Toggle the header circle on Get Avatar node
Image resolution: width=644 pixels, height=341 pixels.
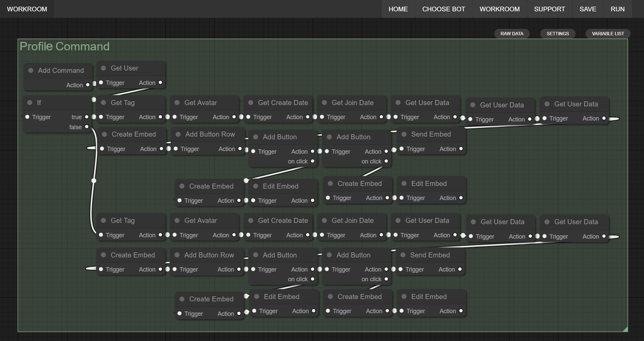point(176,103)
